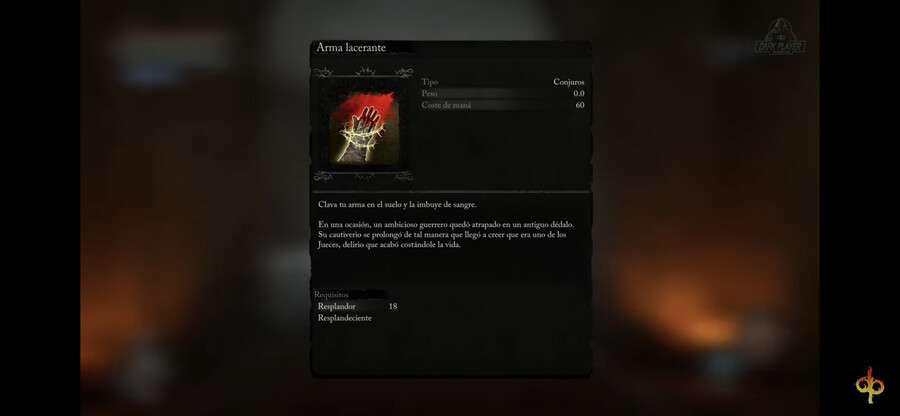Screen dimensions: 900x416
Task: Click the Resplandor requirement label
Action: click(x=336, y=306)
